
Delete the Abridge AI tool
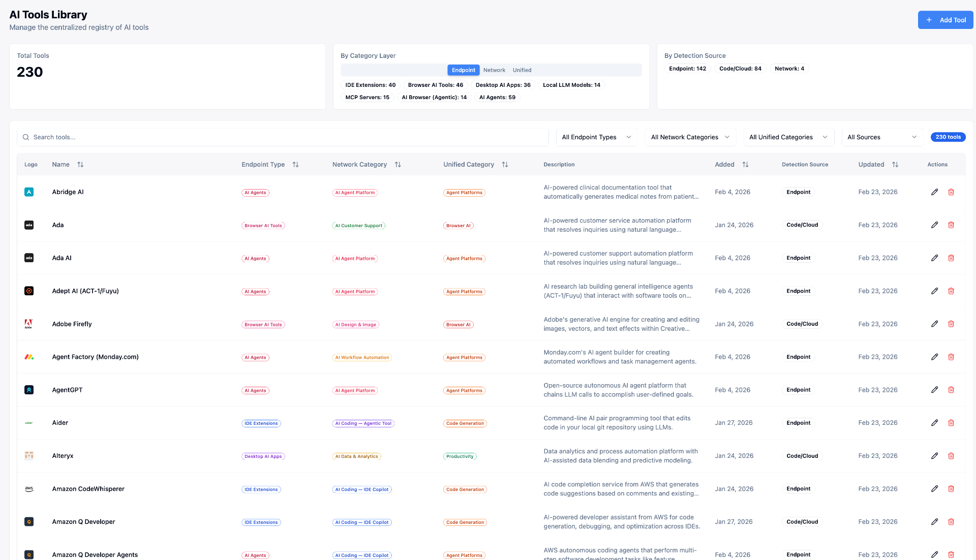coord(951,192)
